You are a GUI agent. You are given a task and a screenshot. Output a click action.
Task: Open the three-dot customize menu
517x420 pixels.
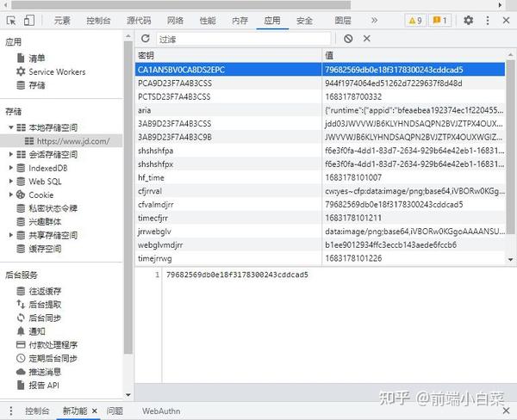pyautogui.click(x=488, y=21)
